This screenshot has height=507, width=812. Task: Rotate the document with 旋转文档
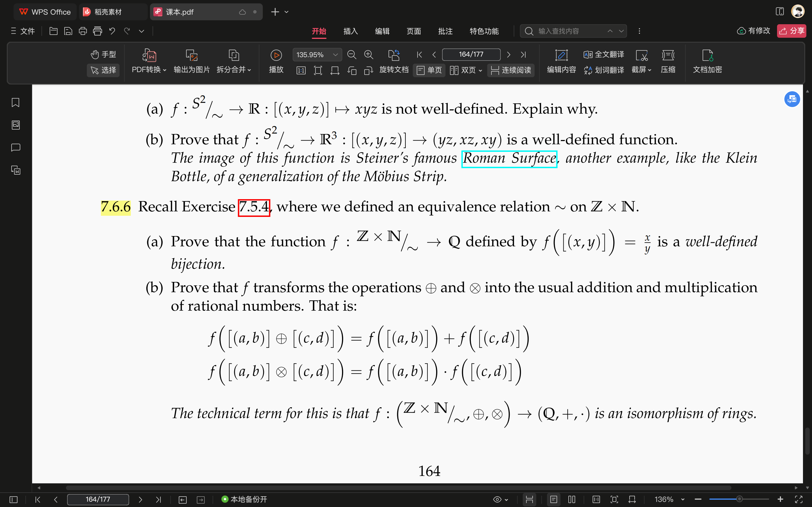pyautogui.click(x=394, y=61)
